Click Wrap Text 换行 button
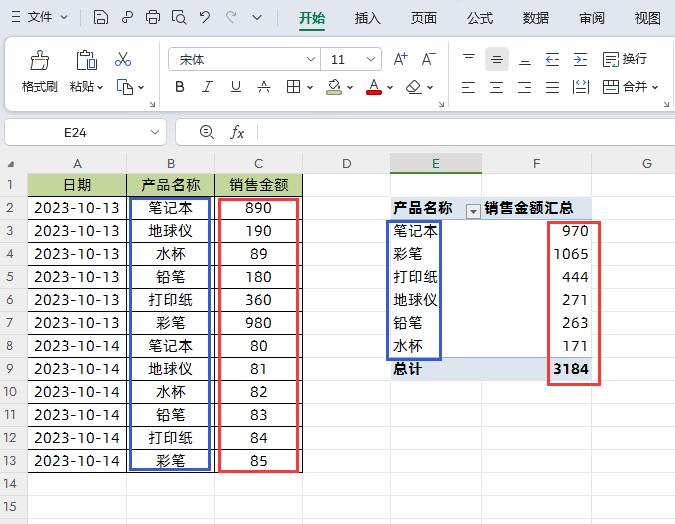 [x=625, y=59]
